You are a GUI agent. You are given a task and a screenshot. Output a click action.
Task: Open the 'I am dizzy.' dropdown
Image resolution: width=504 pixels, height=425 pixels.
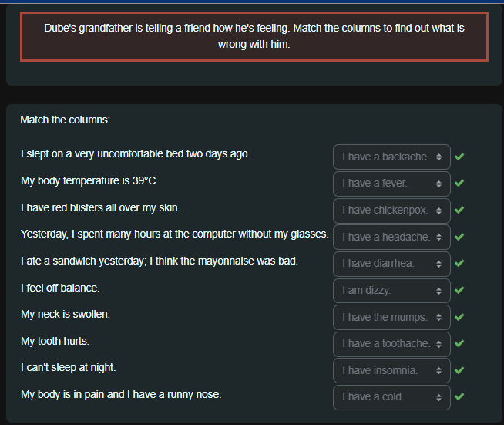(391, 290)
